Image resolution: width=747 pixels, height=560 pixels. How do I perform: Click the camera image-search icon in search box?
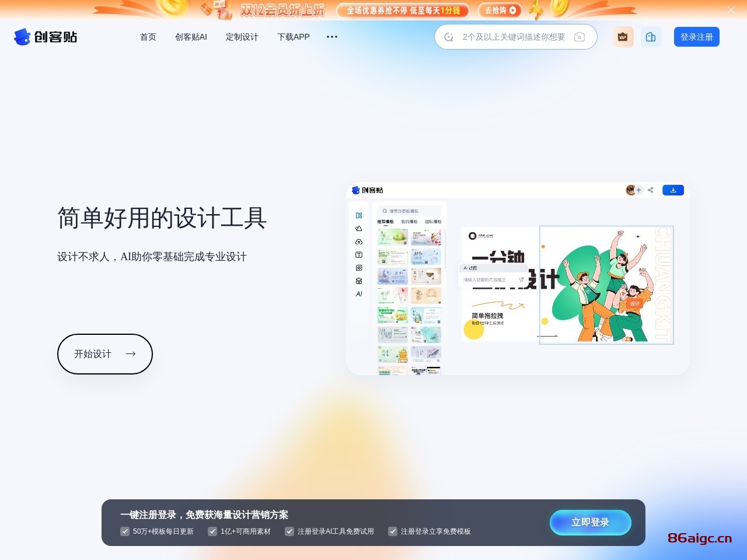(x=580, y=37)
